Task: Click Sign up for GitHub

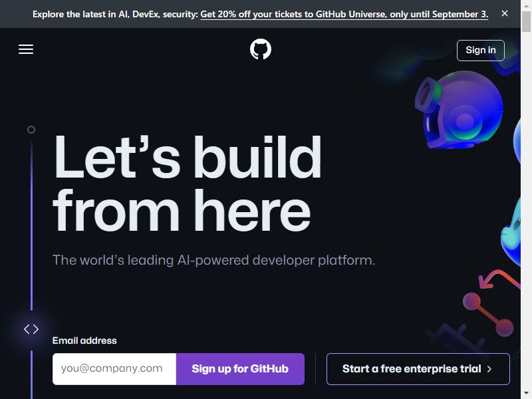Action: tap(240, 369)
